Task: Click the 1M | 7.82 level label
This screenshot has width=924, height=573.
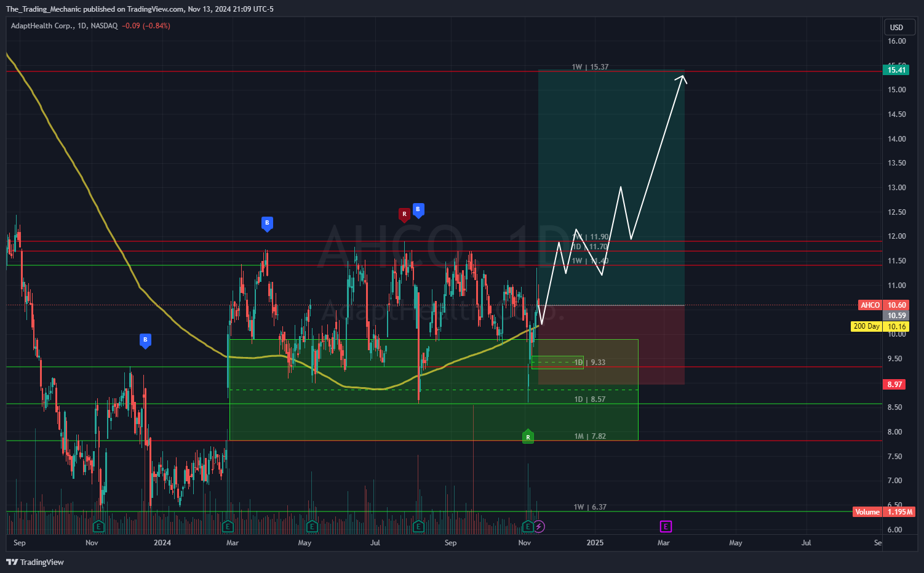Action: (590, 436)
